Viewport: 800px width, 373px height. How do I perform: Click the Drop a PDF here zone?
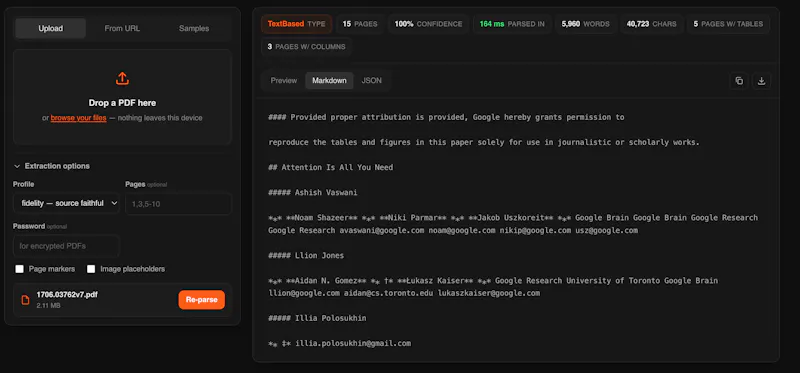(x=122, y=97)
